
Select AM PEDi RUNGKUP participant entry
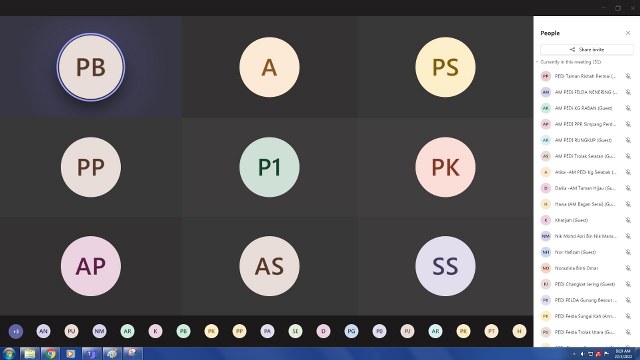click(586, 140)
